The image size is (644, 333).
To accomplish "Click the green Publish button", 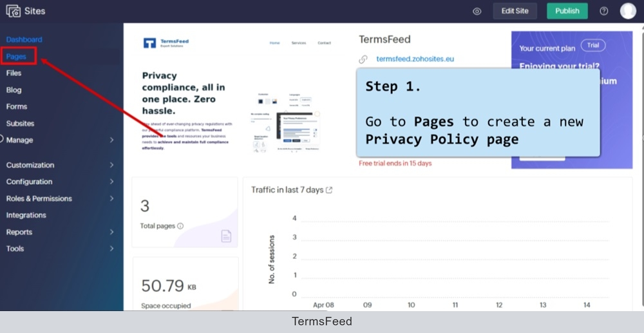I will tap(567, 11).
